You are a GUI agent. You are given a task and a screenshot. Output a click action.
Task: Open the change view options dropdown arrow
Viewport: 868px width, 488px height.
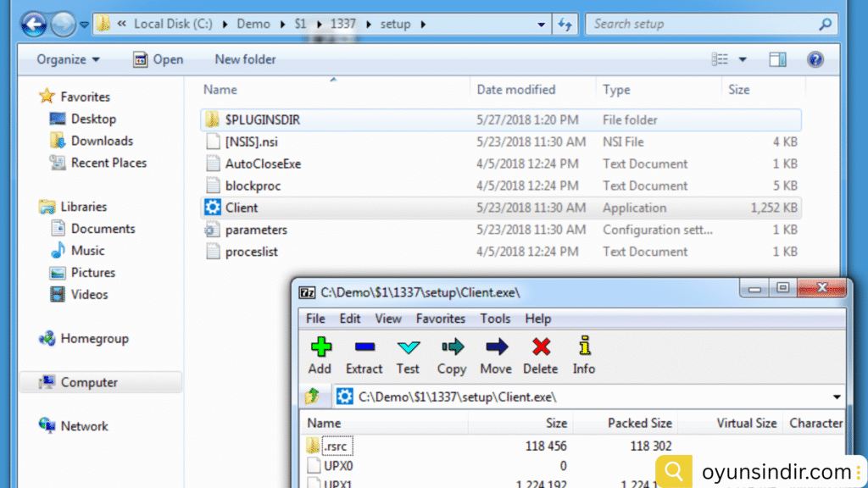(x=743, y=59)
